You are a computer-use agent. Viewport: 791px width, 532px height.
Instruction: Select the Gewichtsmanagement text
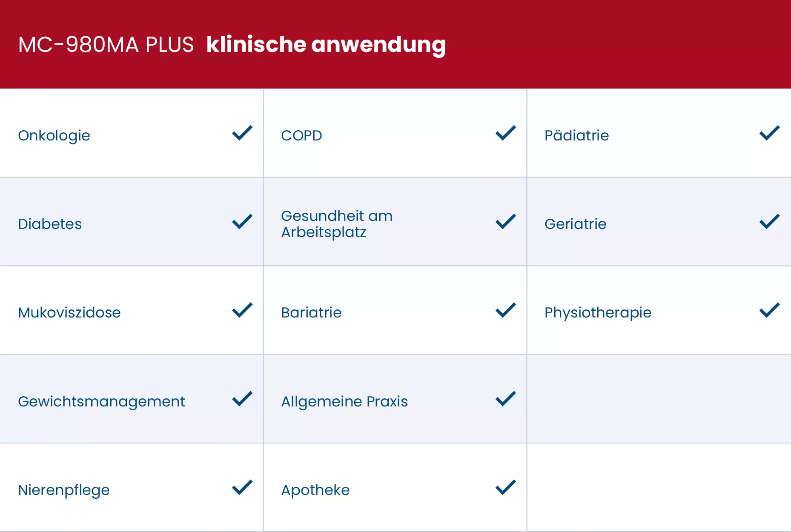click(101, 402)
